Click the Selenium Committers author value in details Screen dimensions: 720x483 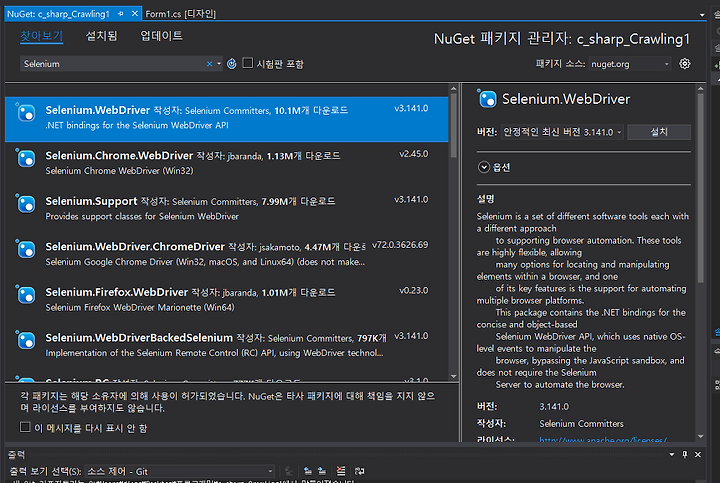coord(581,424)
